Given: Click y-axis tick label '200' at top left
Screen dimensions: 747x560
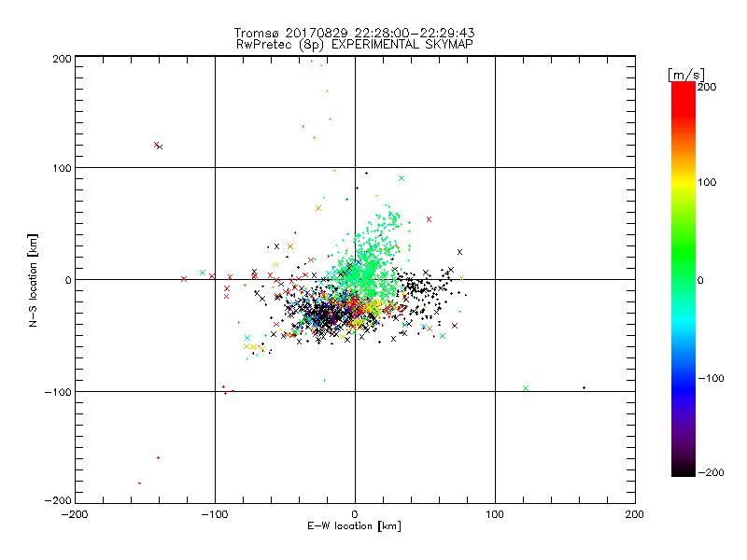Looking at the screenshot, I should click(x=62, y=59).
